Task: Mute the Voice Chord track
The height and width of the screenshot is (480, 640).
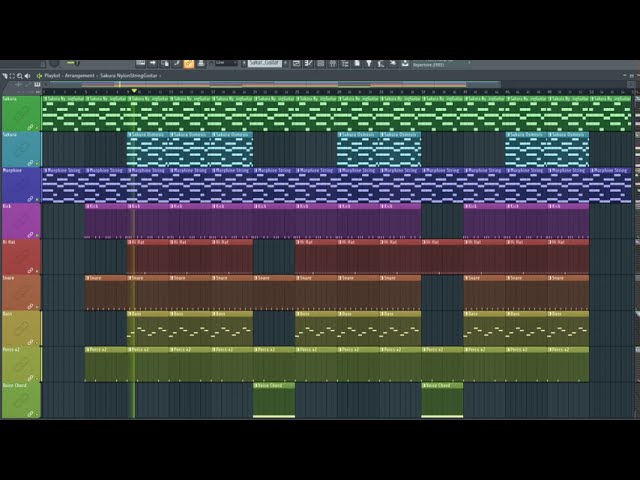Action: (37, 415)
